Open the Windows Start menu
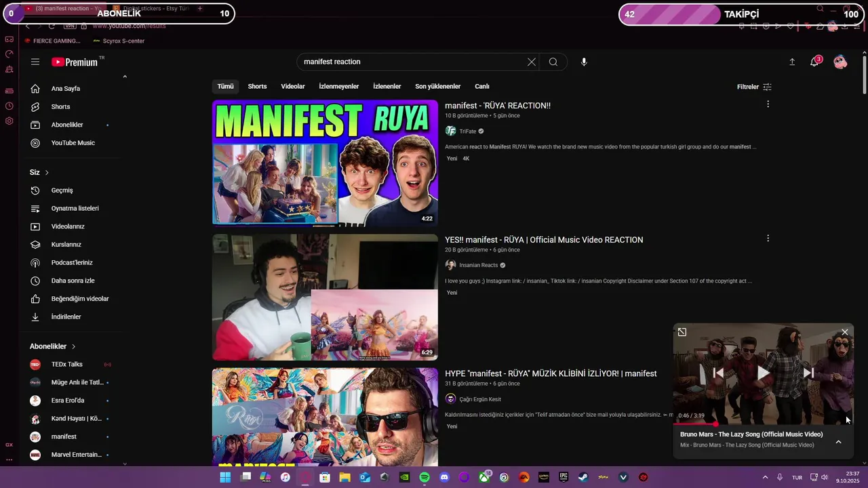The width and height of the screenshot is (868, 488). pyautogui.click(x=225, y=477)
